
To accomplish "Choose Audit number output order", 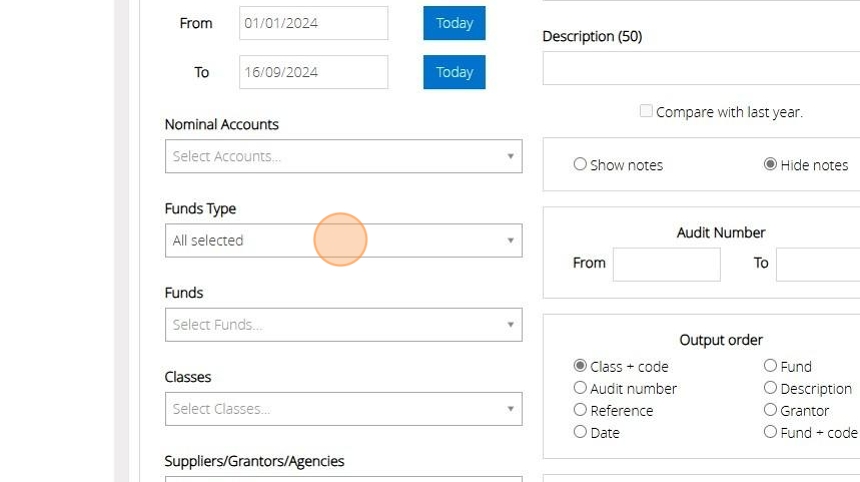I will (x=580, y=388).
